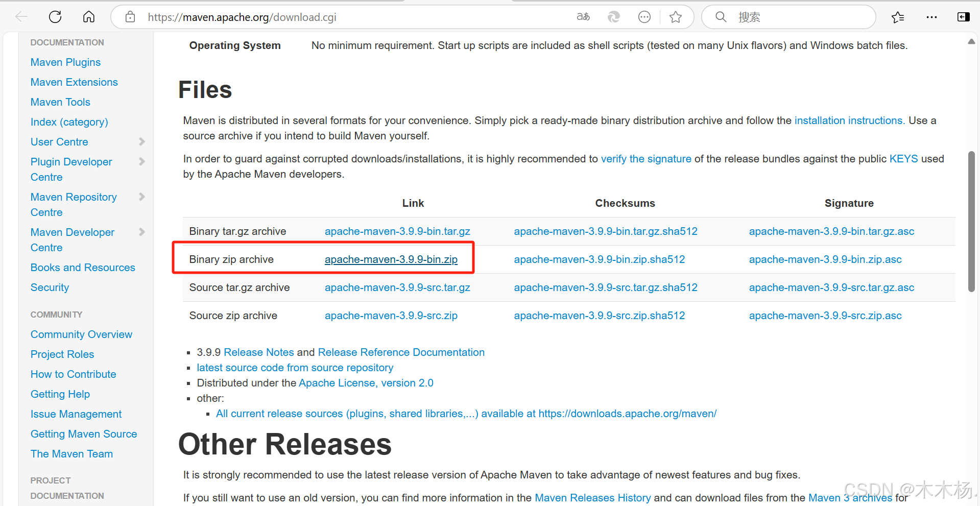Open the Project Roles link
980x506 pixels.
point(62,354)
